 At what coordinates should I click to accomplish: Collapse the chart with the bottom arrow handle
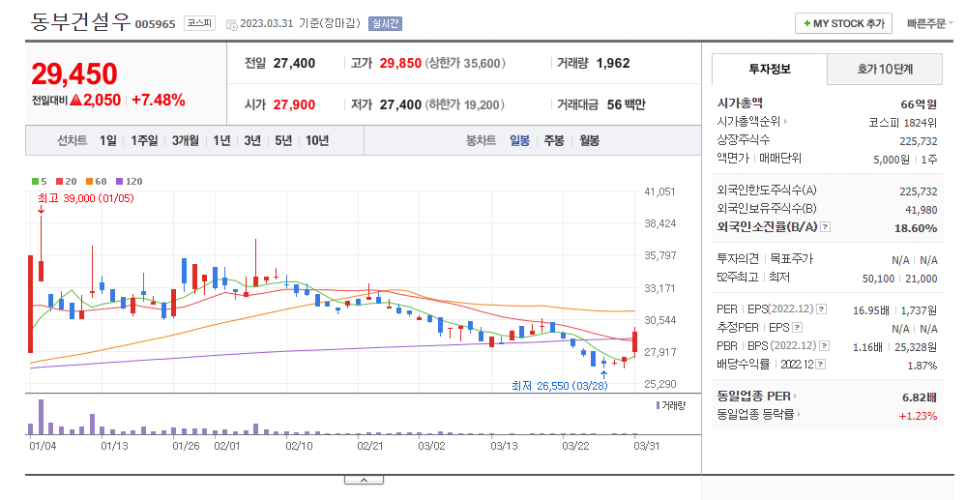point(363,480)
